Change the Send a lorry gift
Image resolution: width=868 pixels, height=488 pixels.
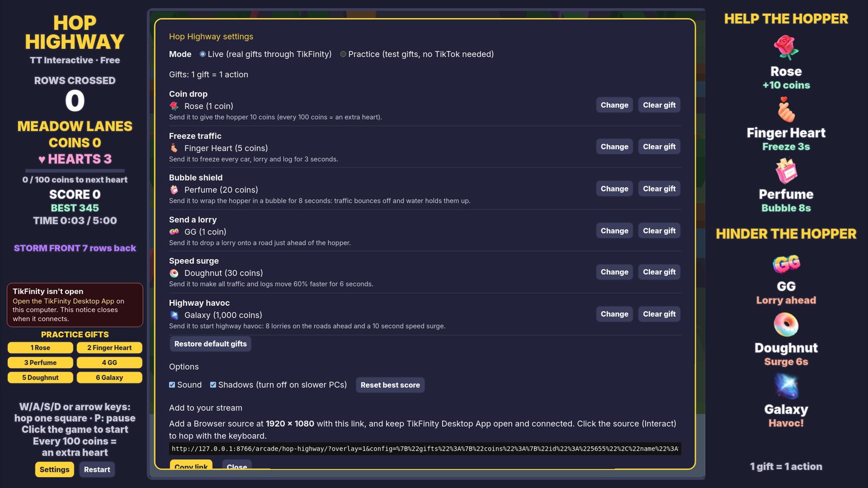coord(614,230)
